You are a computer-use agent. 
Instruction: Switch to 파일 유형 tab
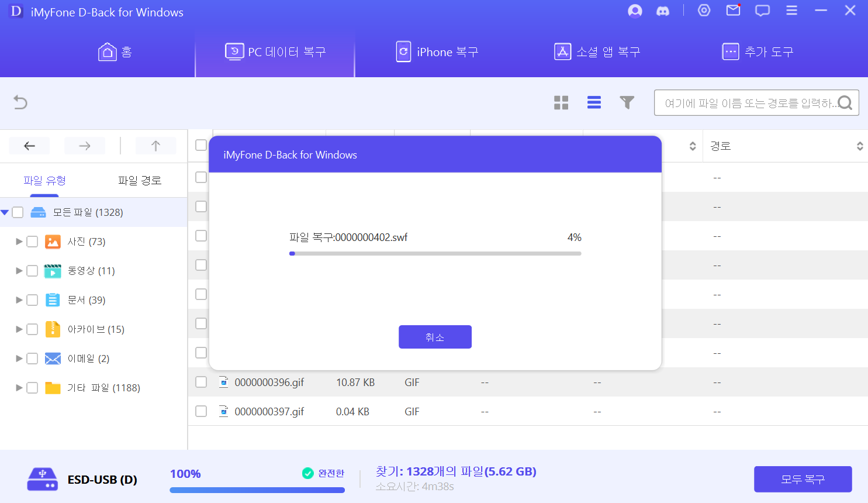tap(44, 180)
